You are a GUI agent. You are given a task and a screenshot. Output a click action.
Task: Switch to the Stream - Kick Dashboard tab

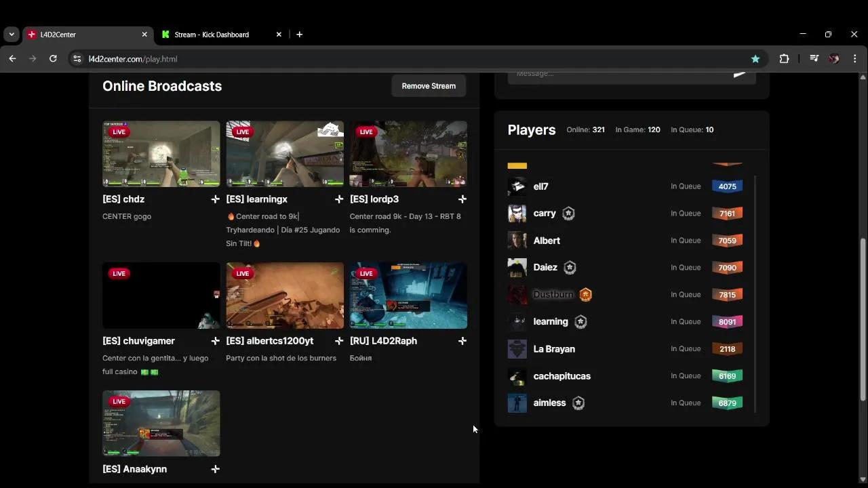pos(212,35)
